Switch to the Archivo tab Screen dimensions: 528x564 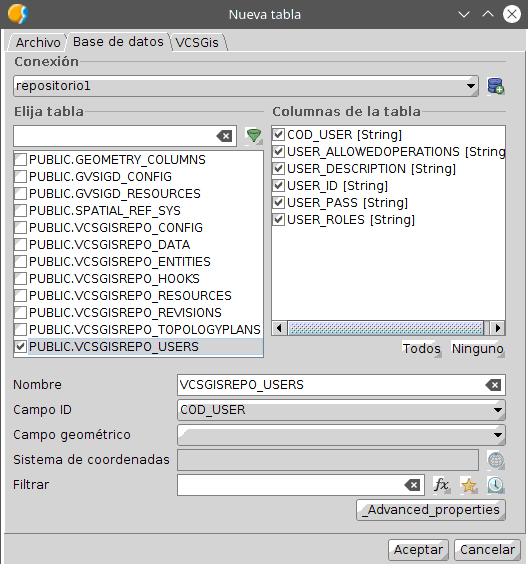pos(38,42)
